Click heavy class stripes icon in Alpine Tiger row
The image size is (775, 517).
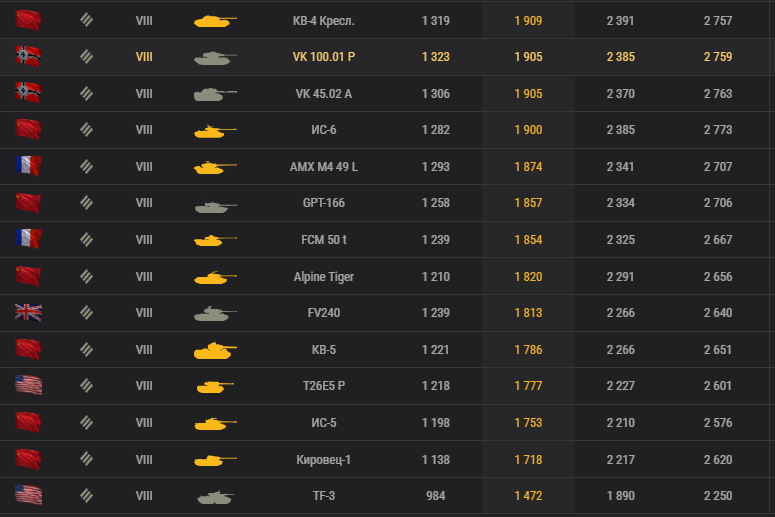[86, 276]
